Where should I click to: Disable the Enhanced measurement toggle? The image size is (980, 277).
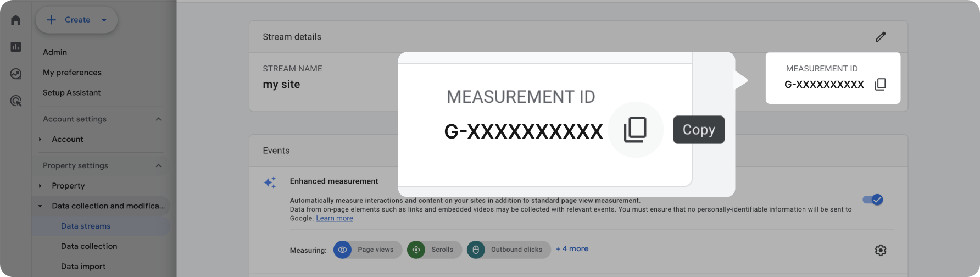(x=873, y=200)
